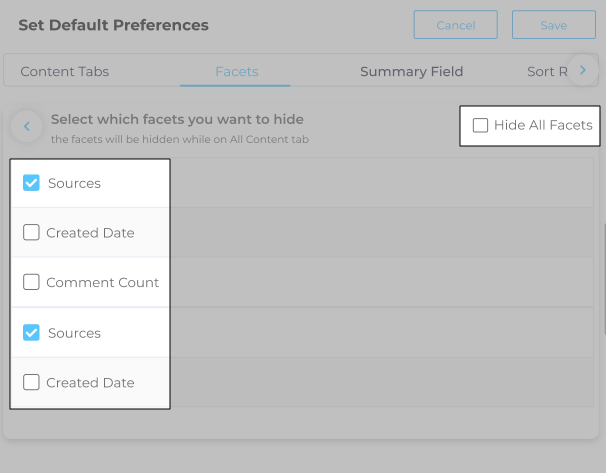Switch to the Content Tabs tab
The width and height of the screenshot is (606, 473).
[x=65, y=72]
